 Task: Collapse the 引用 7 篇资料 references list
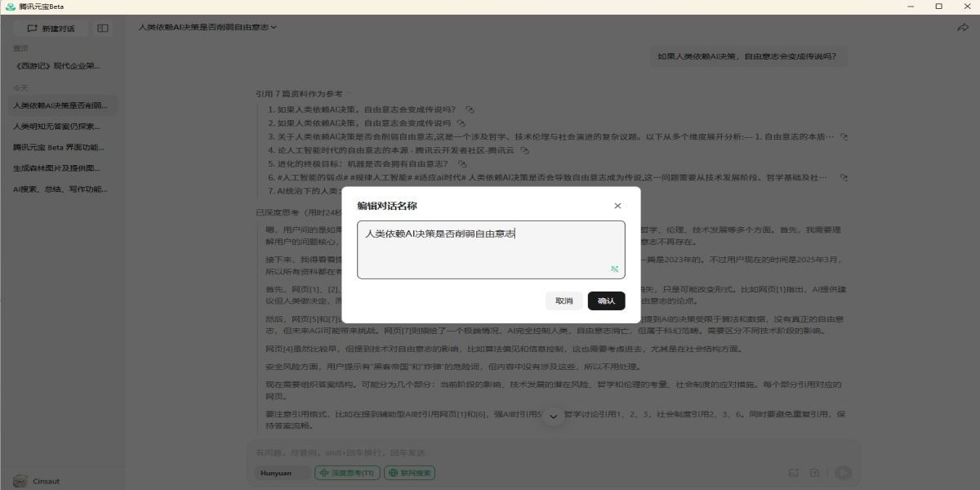[350, 94]
